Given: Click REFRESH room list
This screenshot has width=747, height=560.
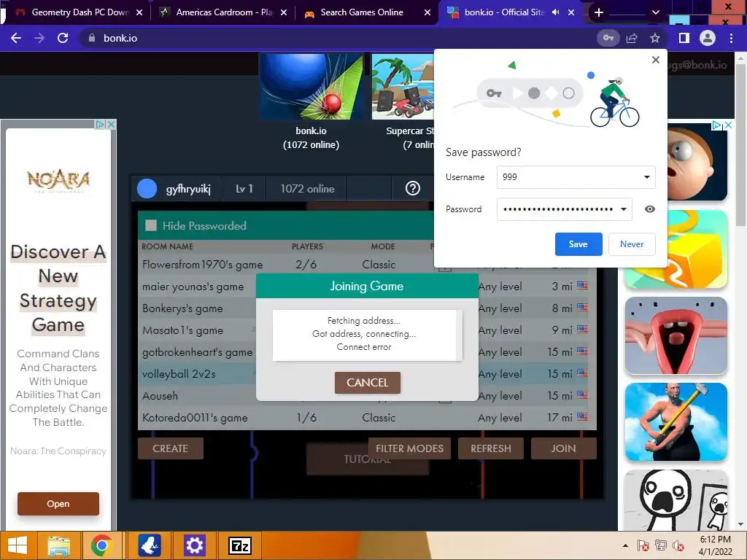Looking at the screenshot, I should pyautogui.click(x=491, y=448).
